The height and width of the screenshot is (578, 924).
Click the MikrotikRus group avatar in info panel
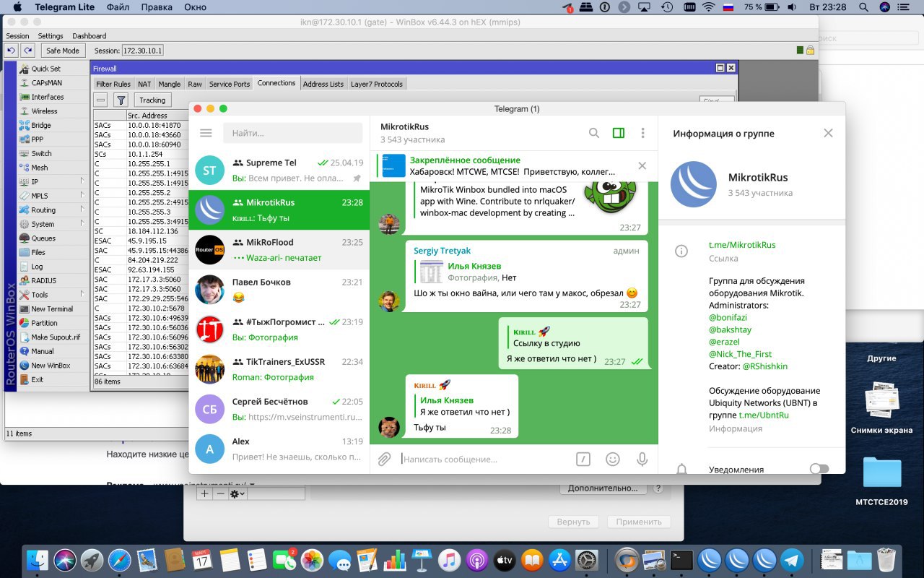694,184
